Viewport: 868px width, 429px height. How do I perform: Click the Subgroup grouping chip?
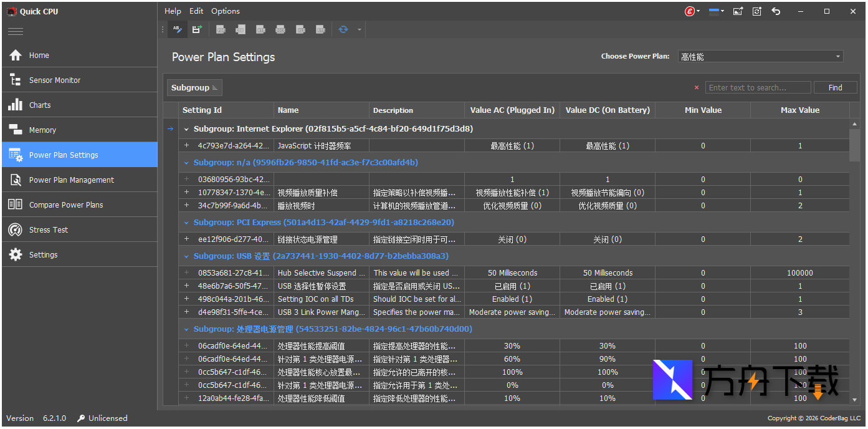pos(194,88)
